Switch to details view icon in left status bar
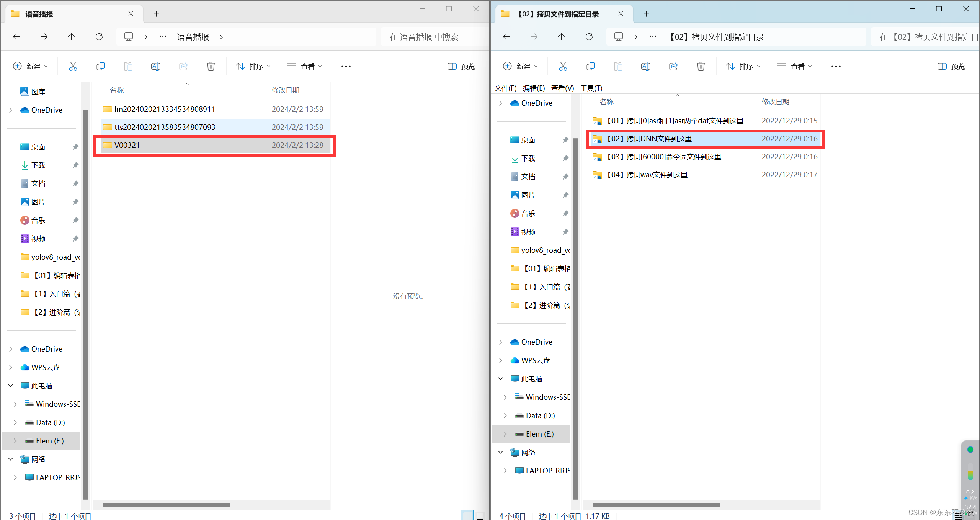 tap(467, 516)
